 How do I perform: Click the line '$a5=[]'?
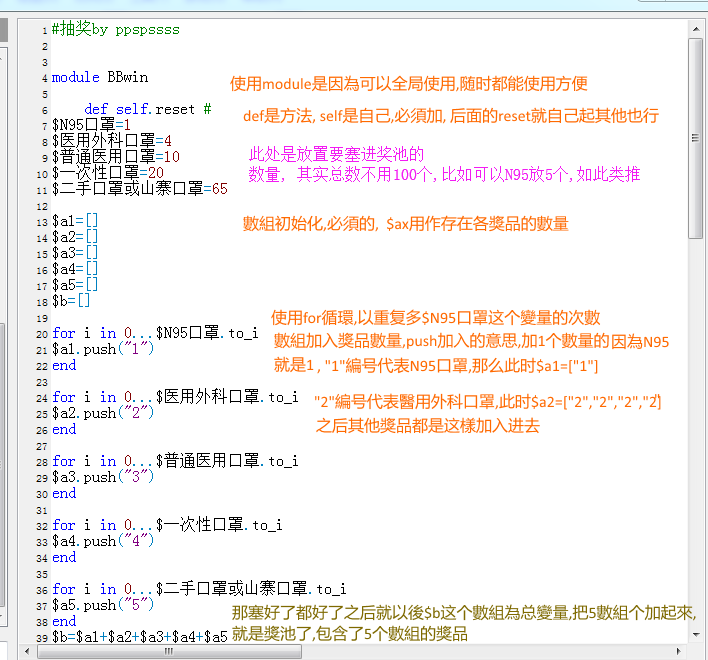point(75,285)
